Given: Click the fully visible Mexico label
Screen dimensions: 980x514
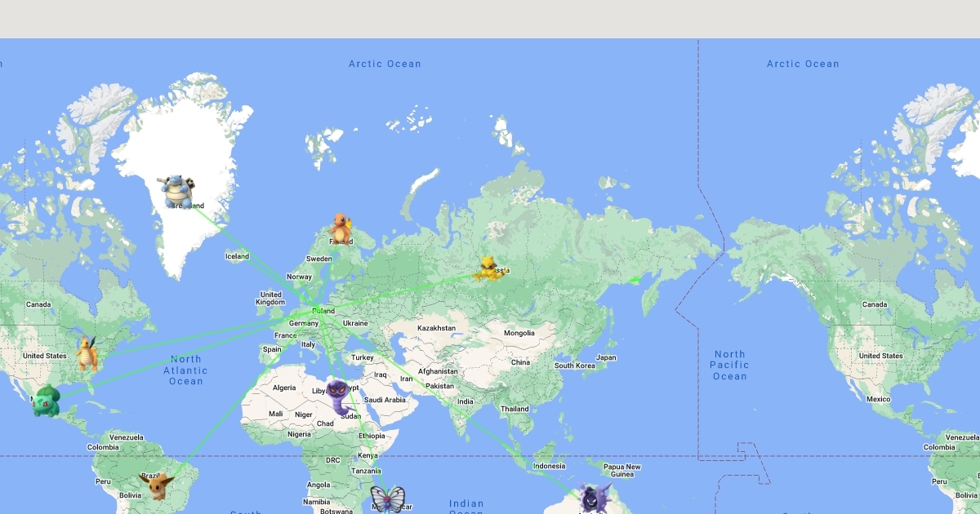Looking at the screenshot, I should tap(879, 399).
